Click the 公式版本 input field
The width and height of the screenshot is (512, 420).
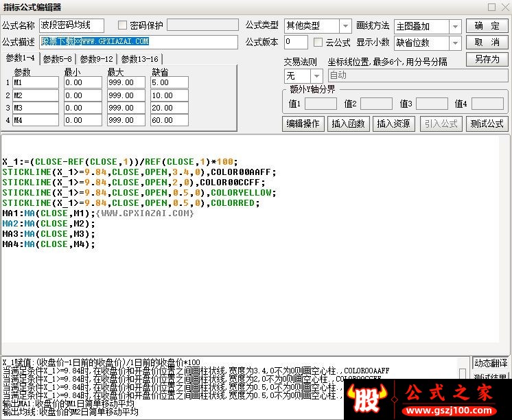click(296, 42)
